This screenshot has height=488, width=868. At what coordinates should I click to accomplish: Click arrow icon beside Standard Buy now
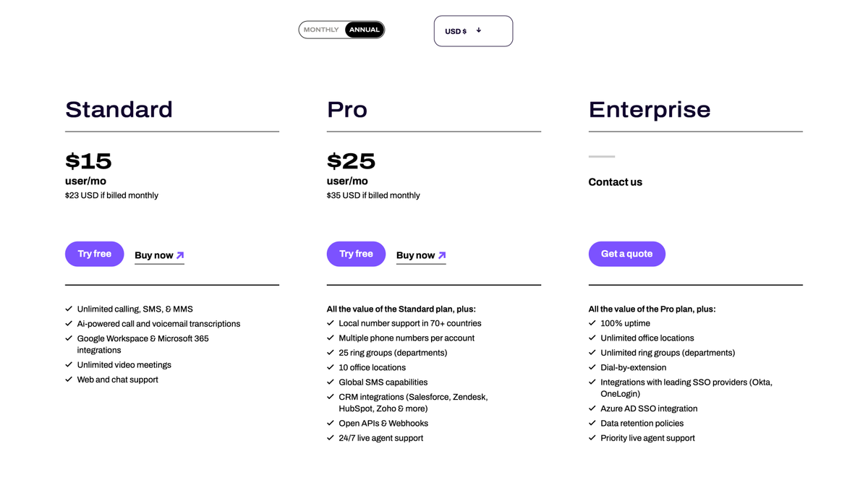coord(180,255)
